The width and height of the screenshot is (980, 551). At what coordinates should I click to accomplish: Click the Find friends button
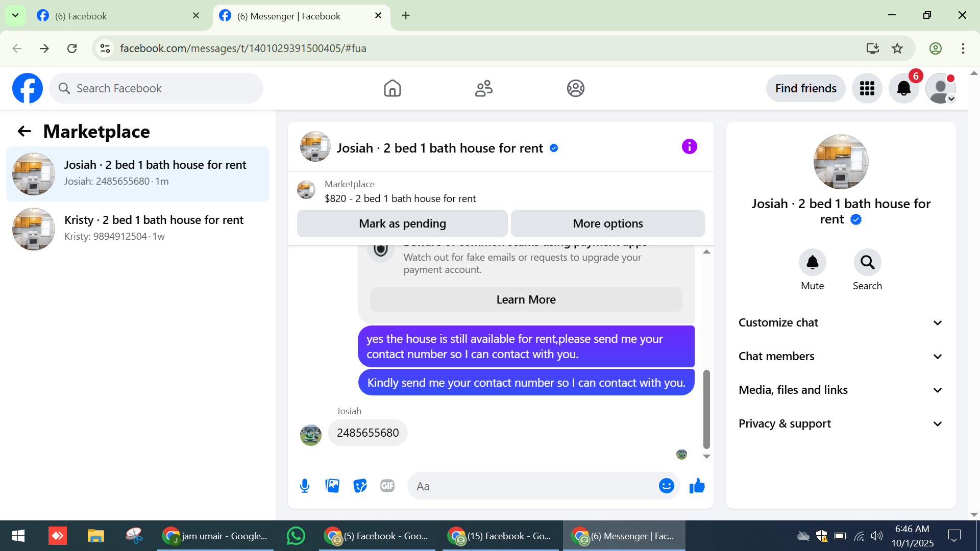[x=805, y=88]
